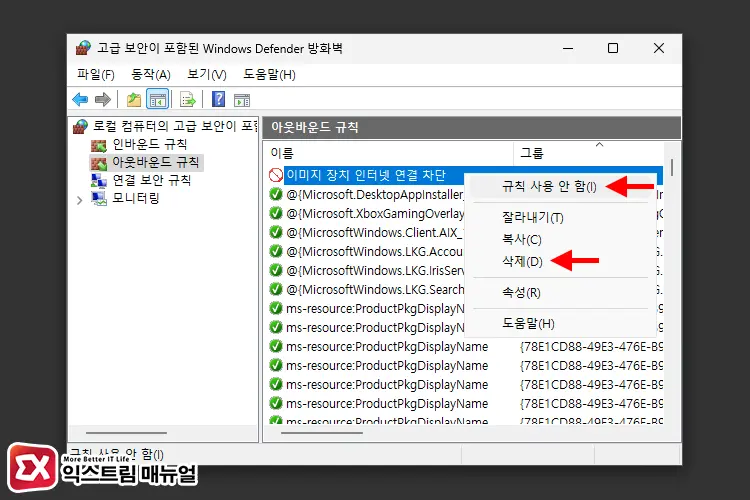This screenshot has height=500, width=750.
Task: Click the Forward arrow toolbar icon
Action: (x=103, y=100)
